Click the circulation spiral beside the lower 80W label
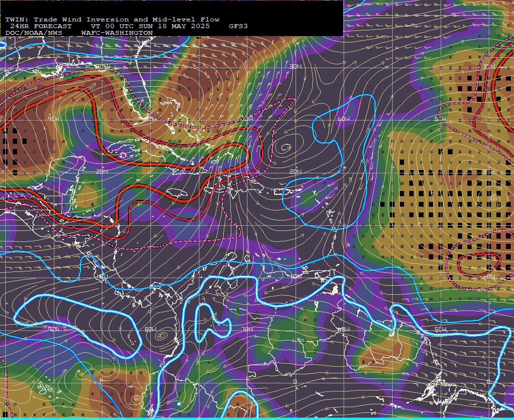514x420 pixels. coord(162,335)
